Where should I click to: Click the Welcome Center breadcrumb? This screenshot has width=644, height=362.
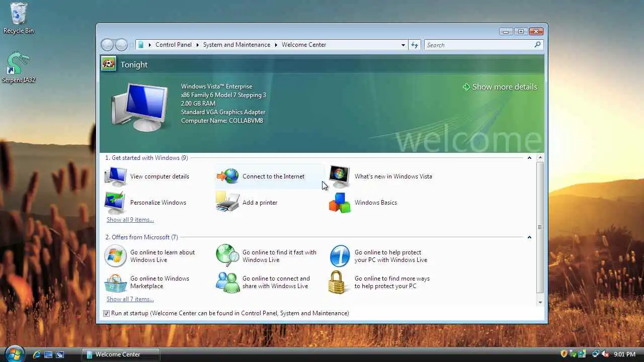(304, 45)
